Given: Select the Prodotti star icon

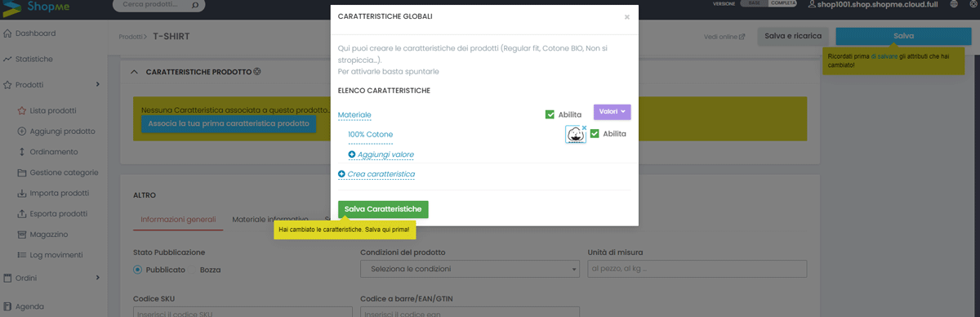Looking at the screenshot, I should point(7,84).
